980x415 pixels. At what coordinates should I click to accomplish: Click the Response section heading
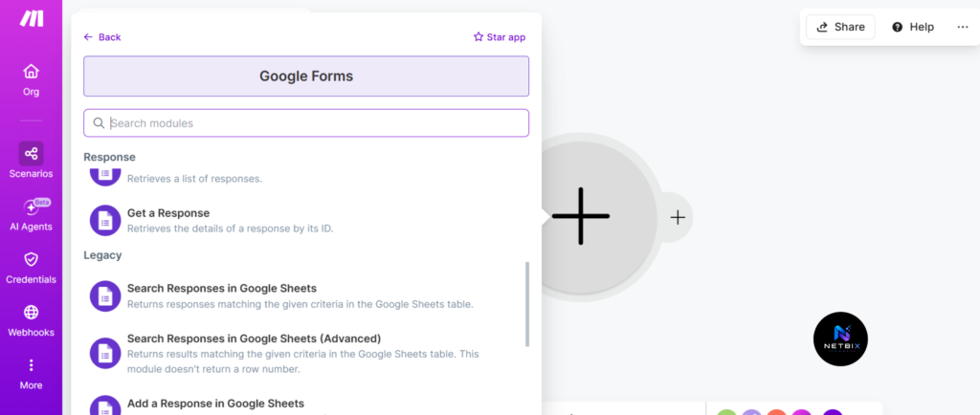[x=109, y=157]
